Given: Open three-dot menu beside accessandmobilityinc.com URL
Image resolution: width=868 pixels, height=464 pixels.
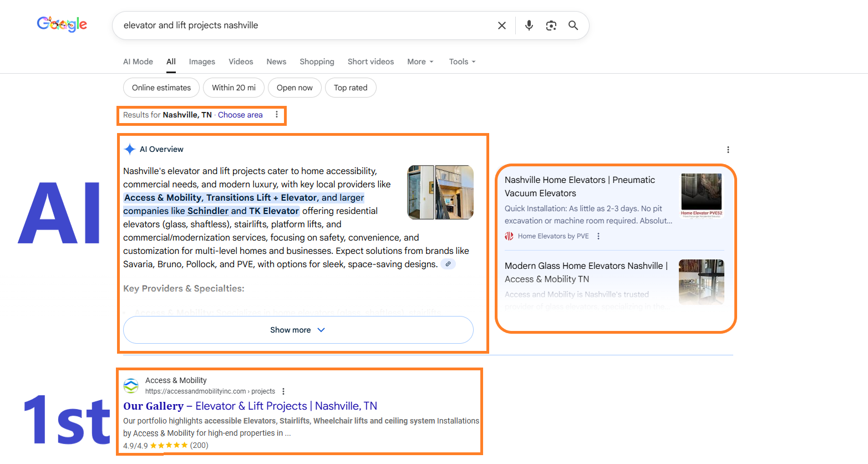Looking at the screenshot, I should coord(283,391).
